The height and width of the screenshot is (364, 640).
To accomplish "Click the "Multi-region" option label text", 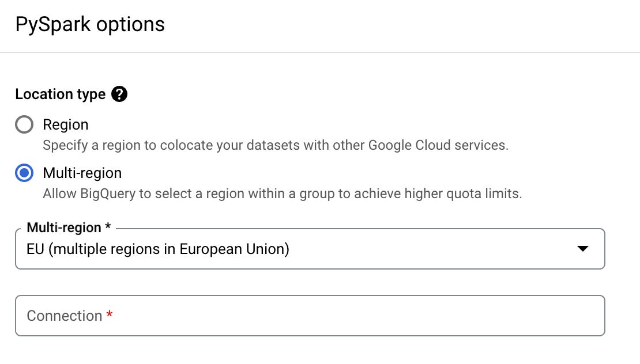I will 82,173.
